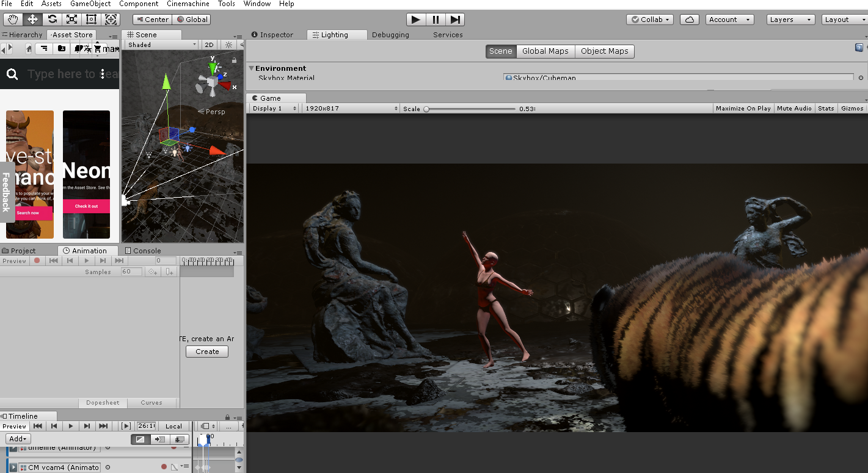This screenshot has width=868, height=473.
Task: Collapse the Environment section
Action: (x=251, y=68)
